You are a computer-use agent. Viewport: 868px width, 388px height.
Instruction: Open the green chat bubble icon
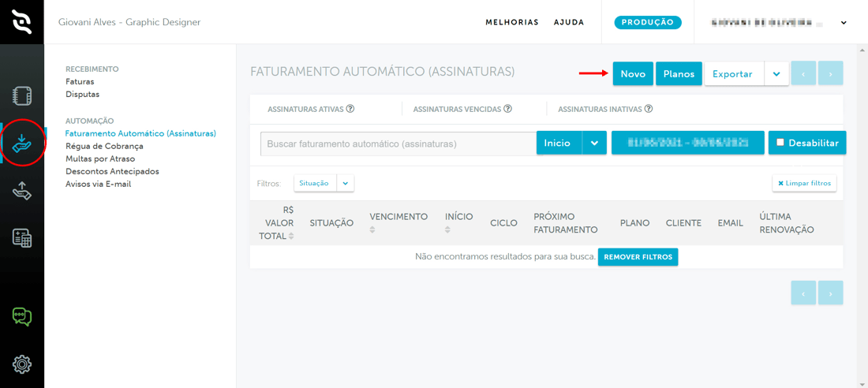coord(22,316)
